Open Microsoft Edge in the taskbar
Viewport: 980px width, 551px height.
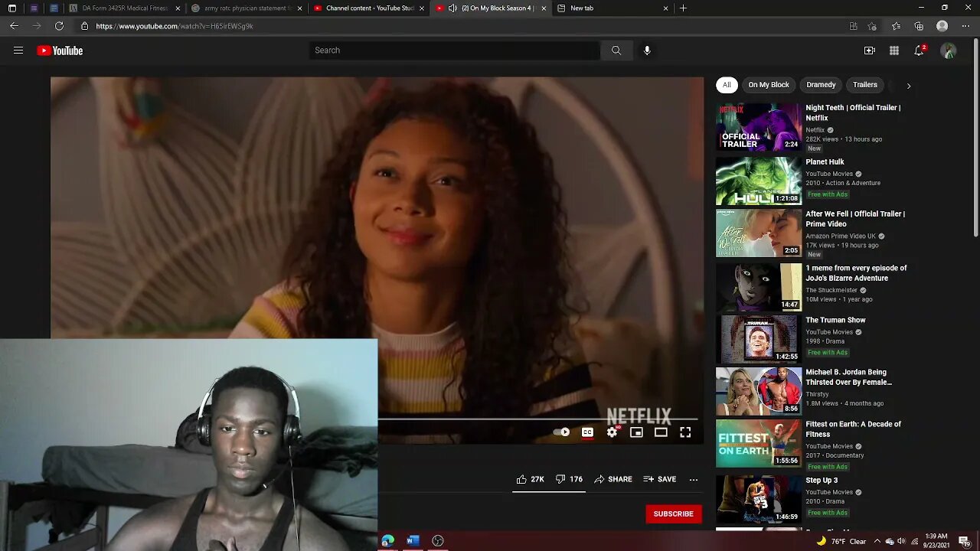(x=388, y=541)
